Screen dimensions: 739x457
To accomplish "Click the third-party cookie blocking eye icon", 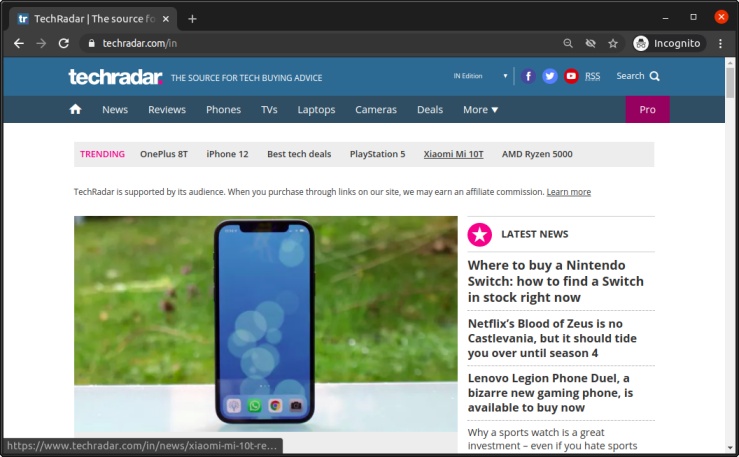I will pos(591,43).
